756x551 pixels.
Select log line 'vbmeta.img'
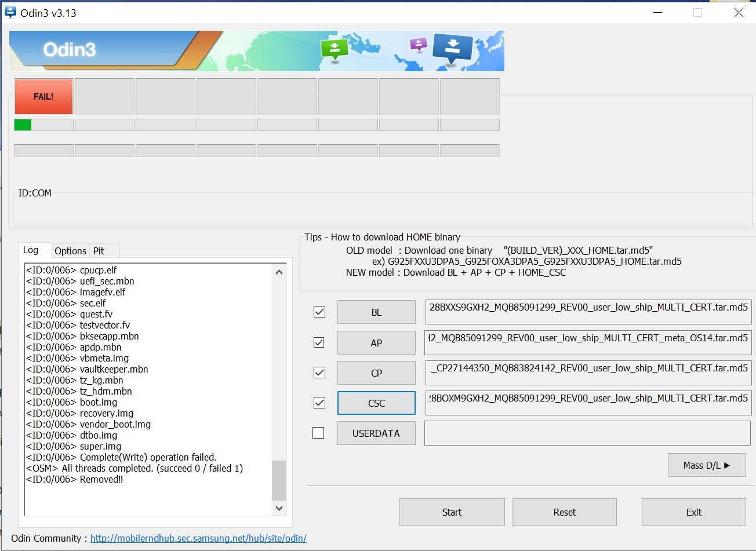(78, 358)
